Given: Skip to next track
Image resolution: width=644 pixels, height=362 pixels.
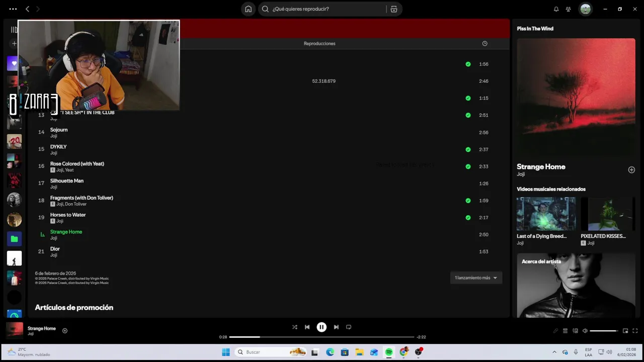Looking at the screenshot, I should click(x=336, y=327).
